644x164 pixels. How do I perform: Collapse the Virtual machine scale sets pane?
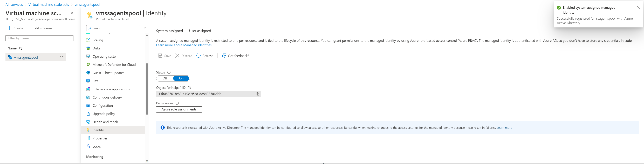72,13
